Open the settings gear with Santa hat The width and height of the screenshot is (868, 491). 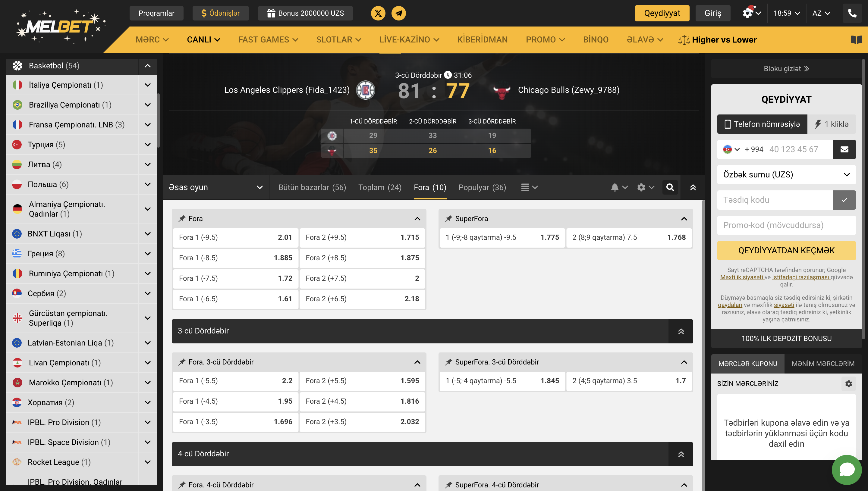751,13
